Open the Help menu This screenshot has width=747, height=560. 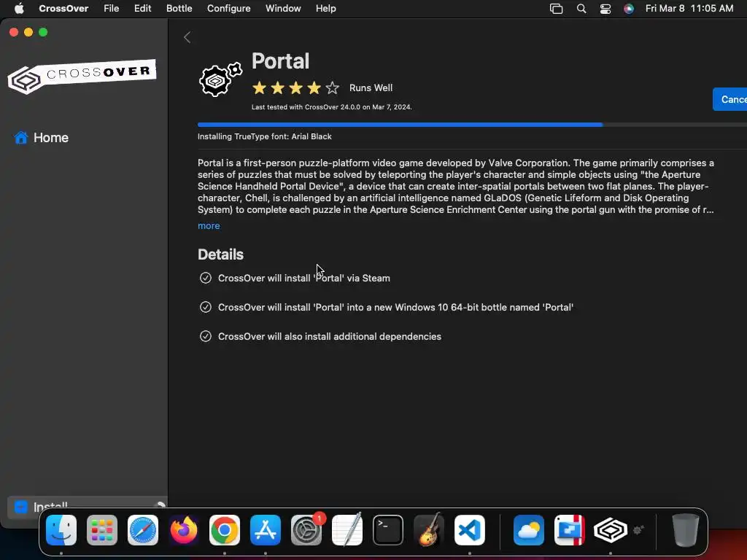click(326, 8)
